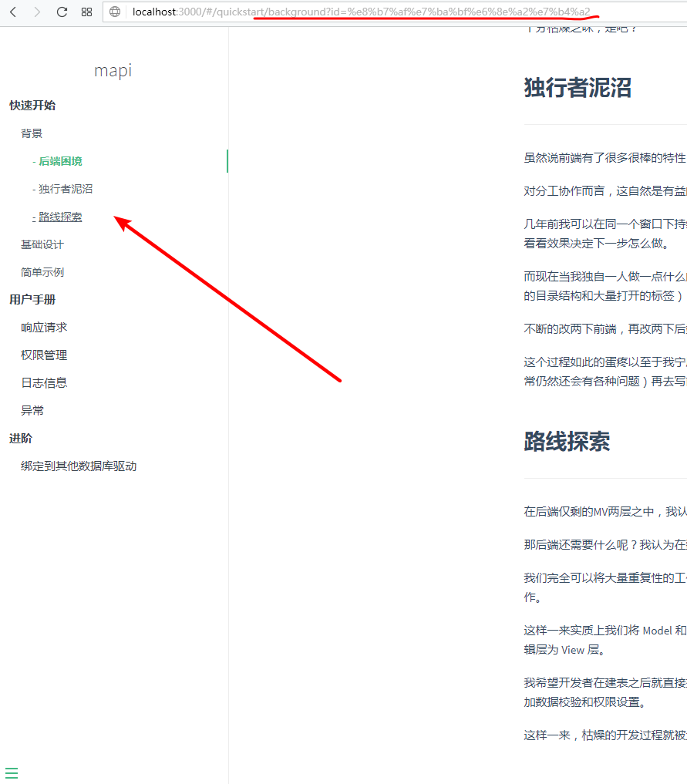Click the 路线探索 content heading
The image size is (687, 784).
coord(567,442)
